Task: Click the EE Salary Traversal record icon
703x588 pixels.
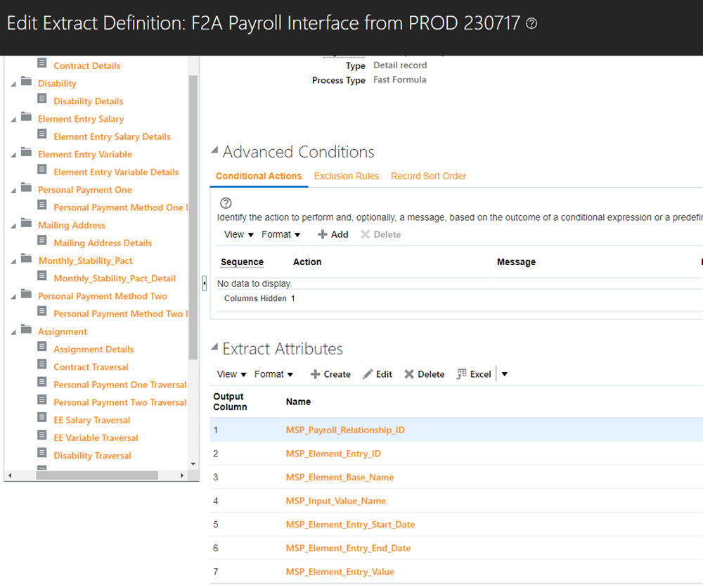Action: [x=42, y=417]
